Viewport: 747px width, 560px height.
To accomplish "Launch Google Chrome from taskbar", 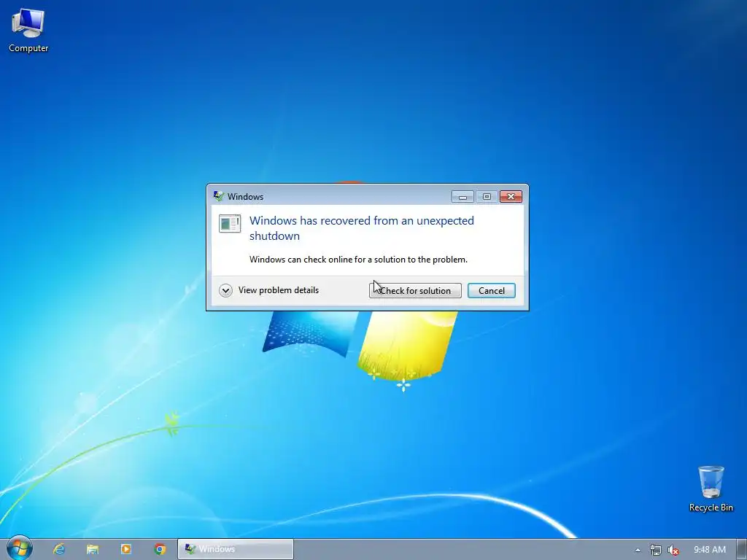I will point(160,549).
